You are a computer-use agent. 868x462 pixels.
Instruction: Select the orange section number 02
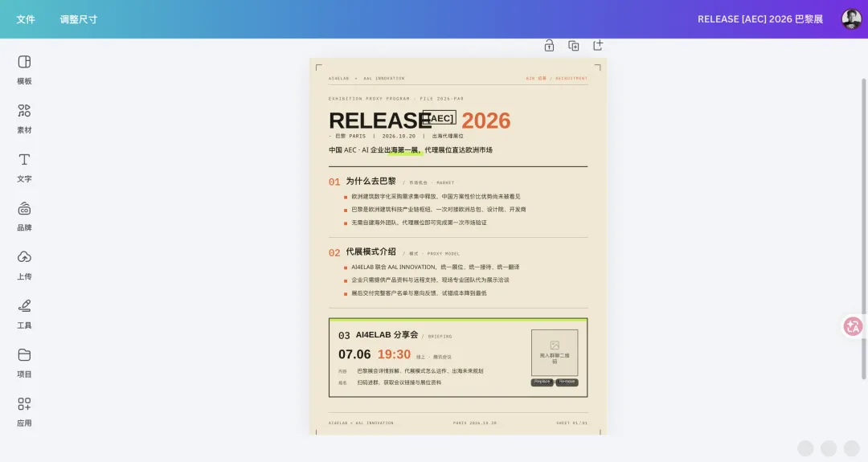(334, 253)
